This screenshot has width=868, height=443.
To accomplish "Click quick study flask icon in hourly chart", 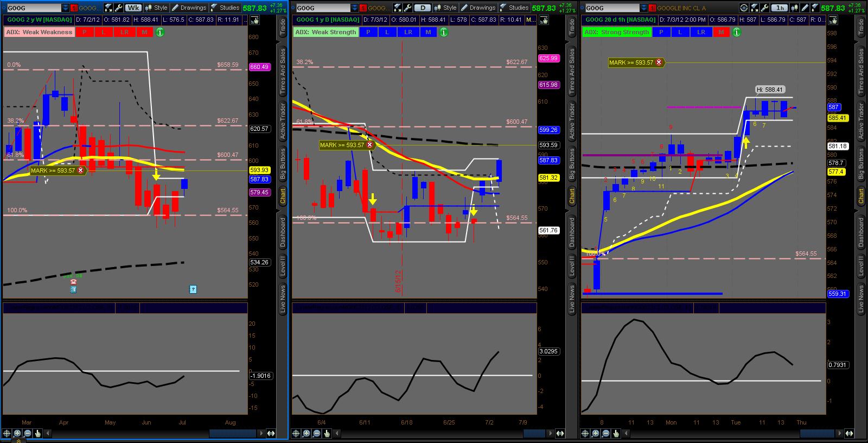I will click(756, 8).
